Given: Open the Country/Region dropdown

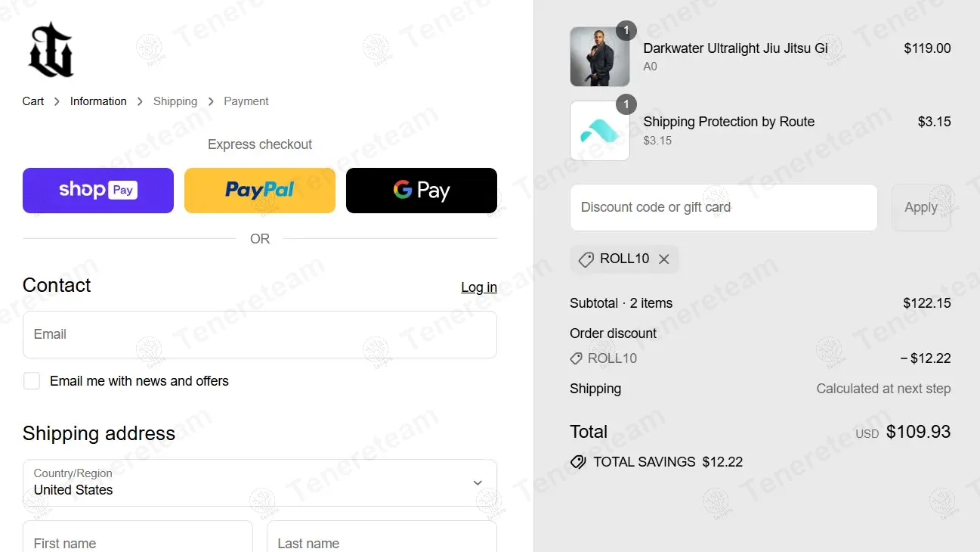Looking at the screenshot, I should (260, 482).
